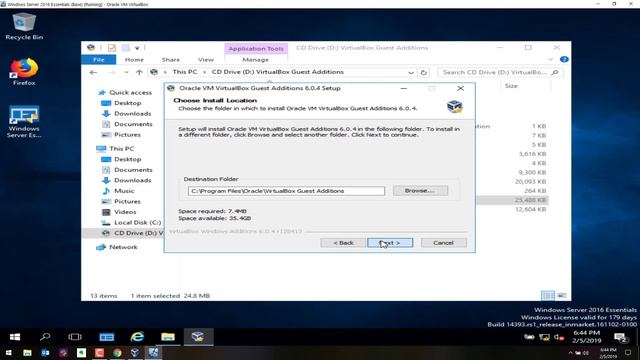Click the host Windows Start button
The height and width of the screenshot is (360, 640).
coord(8,353)
